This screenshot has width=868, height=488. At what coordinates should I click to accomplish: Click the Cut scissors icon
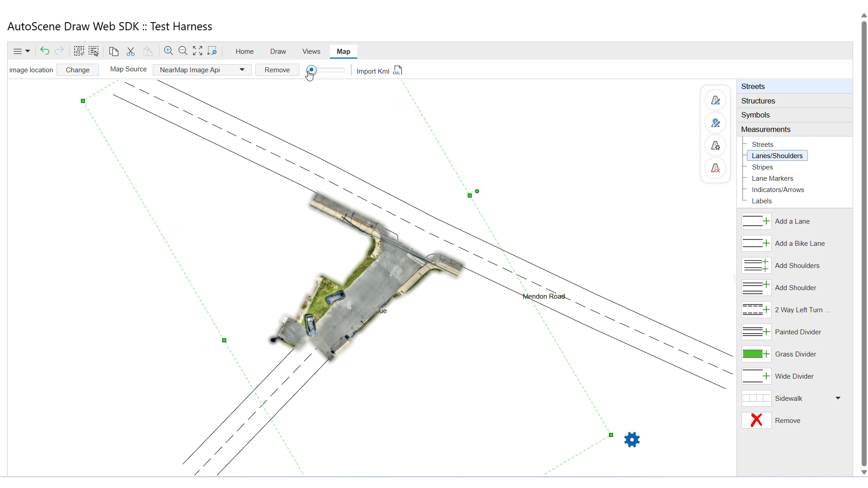[131, 52]
